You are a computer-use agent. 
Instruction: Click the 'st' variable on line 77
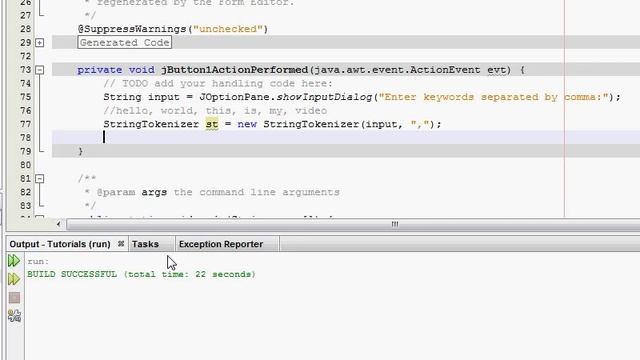coord(212,124)
